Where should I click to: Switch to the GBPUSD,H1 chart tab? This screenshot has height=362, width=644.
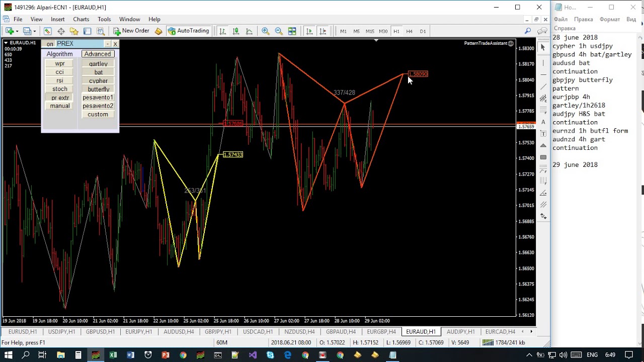(100, 332)
